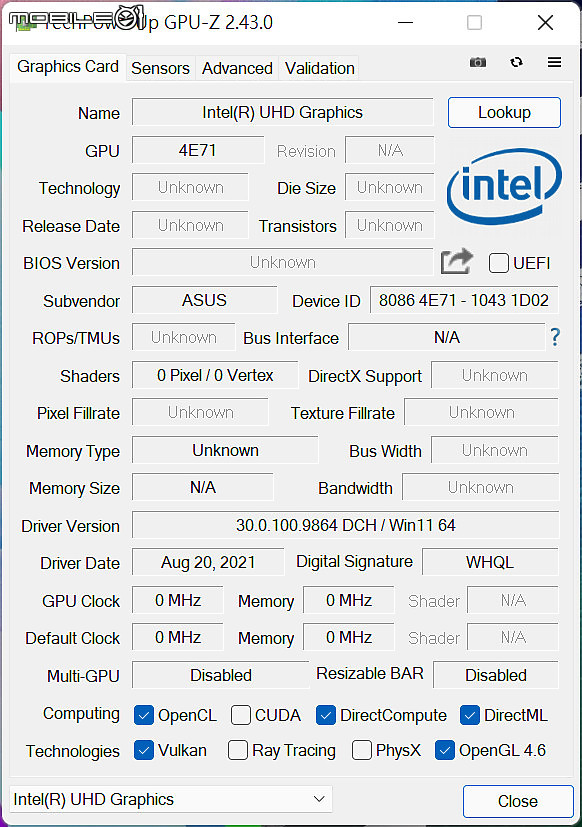Viewport: 582px width, 827px height.
Task: Toggle the UEFI checkbox
Action: [x=499, y=263]
